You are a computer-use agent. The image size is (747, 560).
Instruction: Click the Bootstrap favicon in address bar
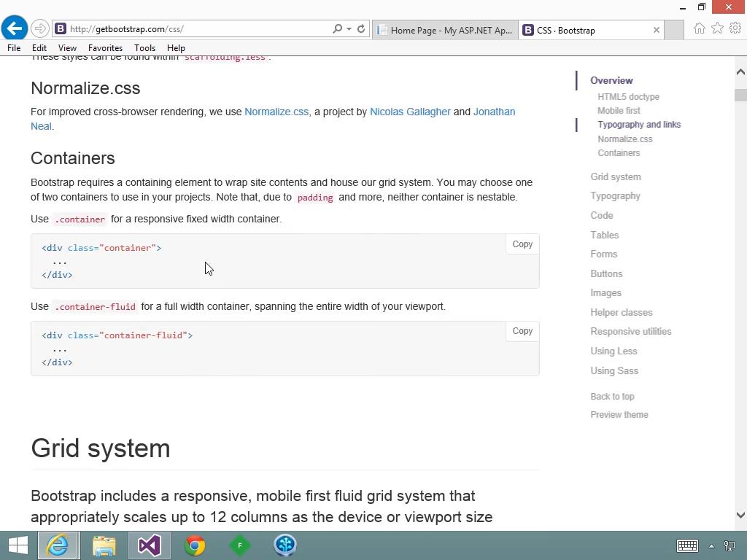click(x=61, y=28)
